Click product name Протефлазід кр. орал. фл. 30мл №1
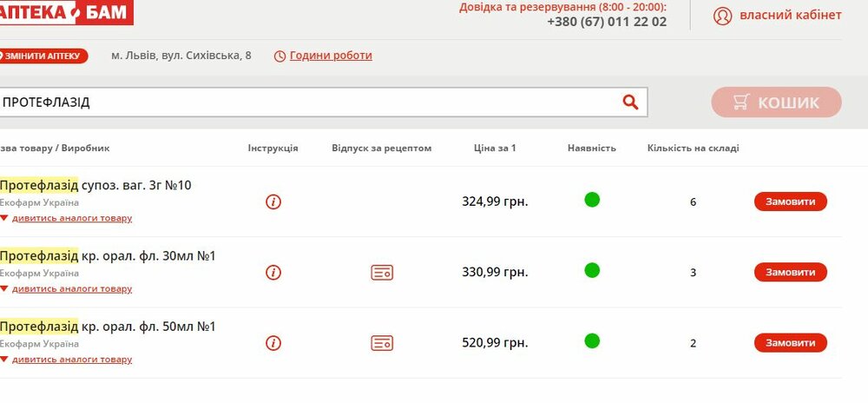Viewport: 868px width, 403px height. (x=108, y=256)
